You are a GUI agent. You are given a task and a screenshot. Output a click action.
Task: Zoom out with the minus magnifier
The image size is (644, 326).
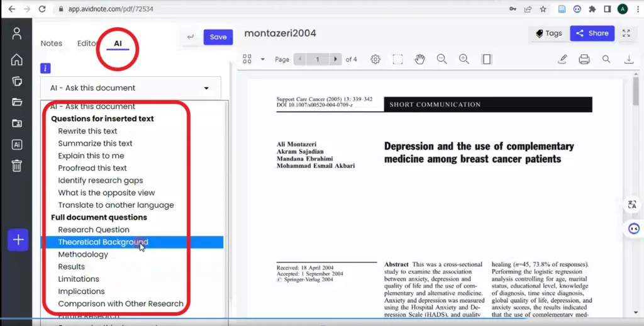tap(442, 59)
